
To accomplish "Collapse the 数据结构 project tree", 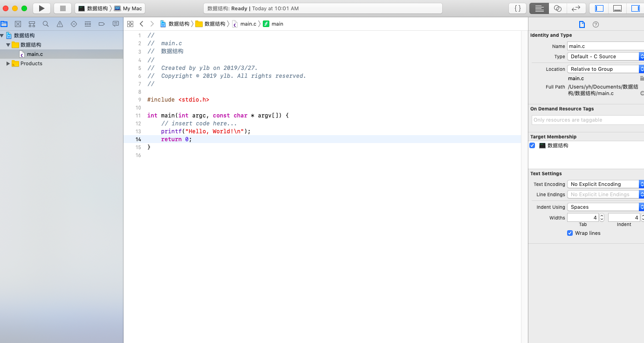I will pyautogui.click(x=2, y=35).
